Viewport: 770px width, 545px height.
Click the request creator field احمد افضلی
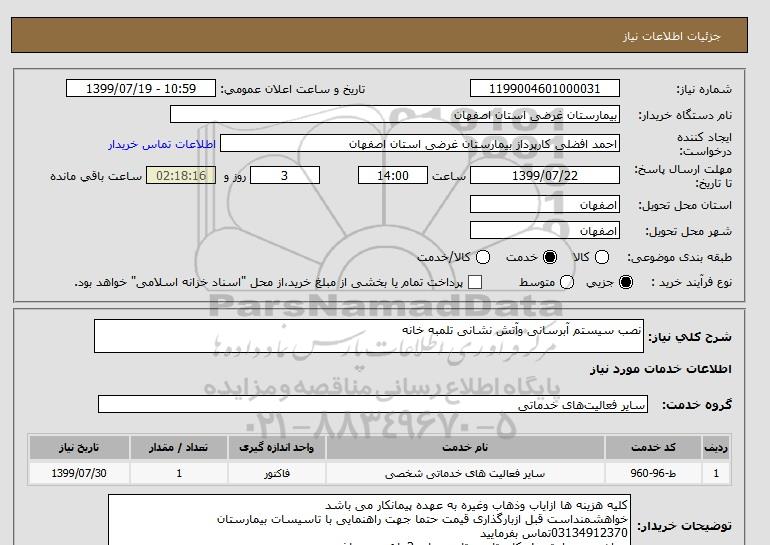[420, 144]
